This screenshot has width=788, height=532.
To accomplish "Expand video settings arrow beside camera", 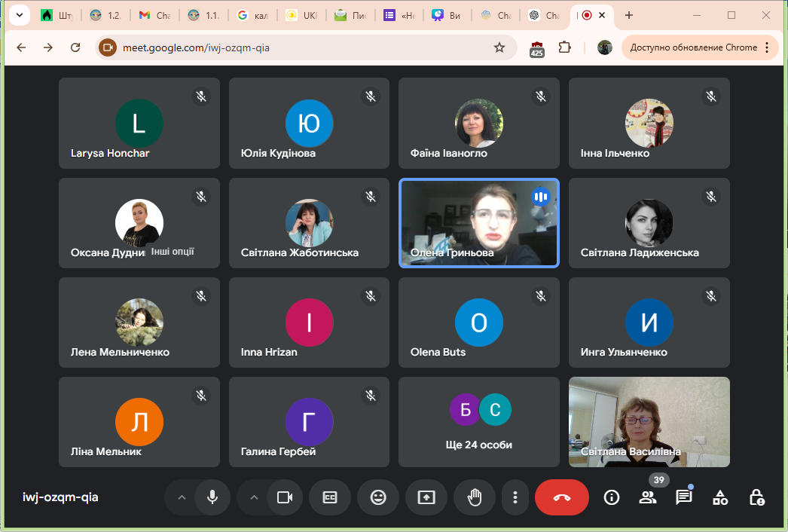I will [x=253, y=497].
